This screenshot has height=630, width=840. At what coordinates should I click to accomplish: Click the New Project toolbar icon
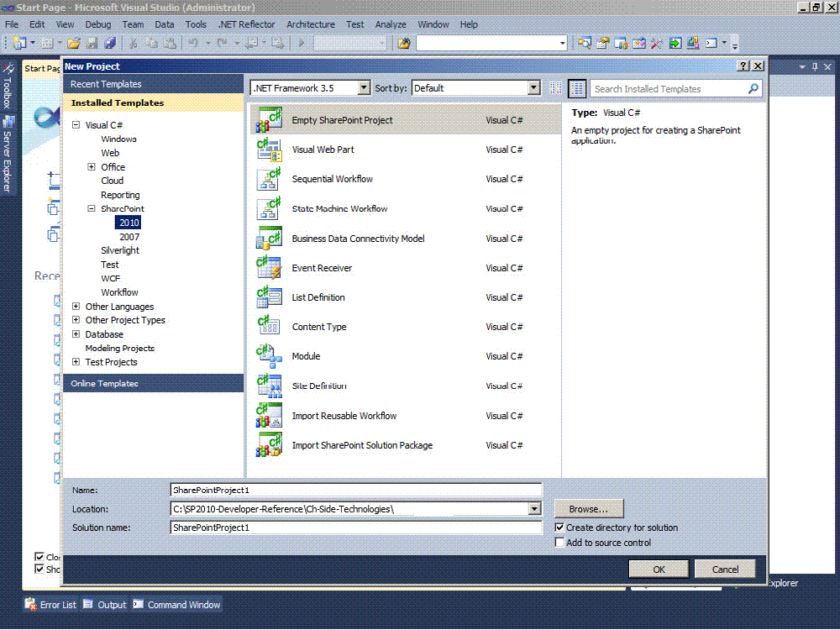19,43
